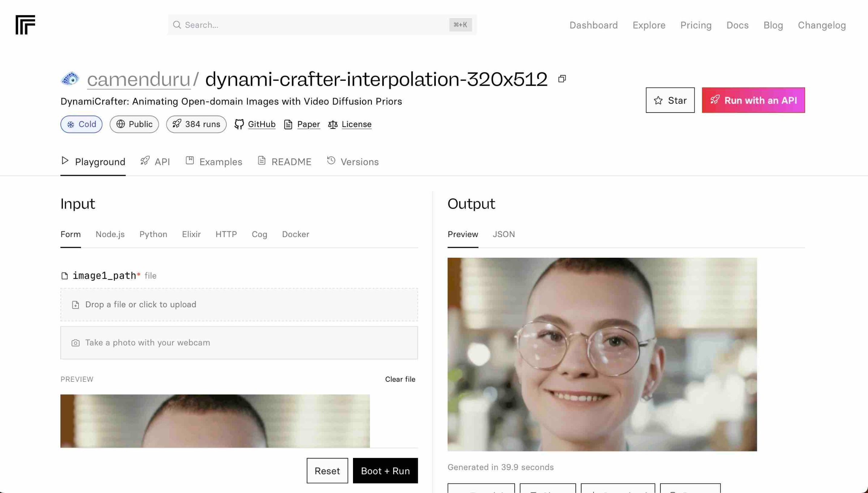Viewport: 868px width, 493px height.
Task: Click the Replicate logo icon
Action: (x=26, y=25)
